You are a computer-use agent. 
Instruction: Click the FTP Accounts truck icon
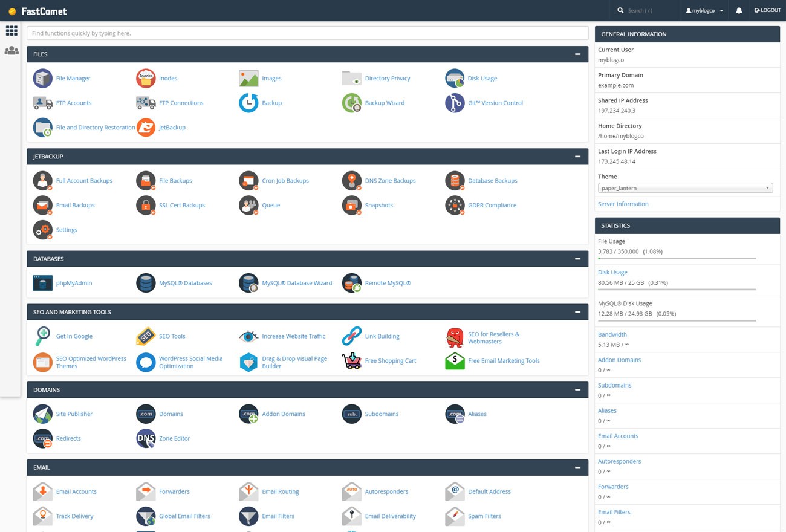pyautogui.click(x=42, y=103)
